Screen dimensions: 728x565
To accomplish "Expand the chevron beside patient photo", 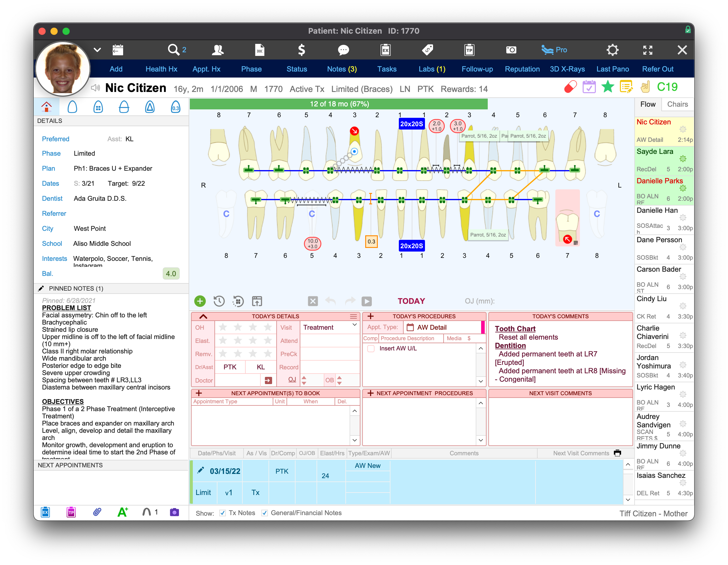I will click(x=97, y=50).
